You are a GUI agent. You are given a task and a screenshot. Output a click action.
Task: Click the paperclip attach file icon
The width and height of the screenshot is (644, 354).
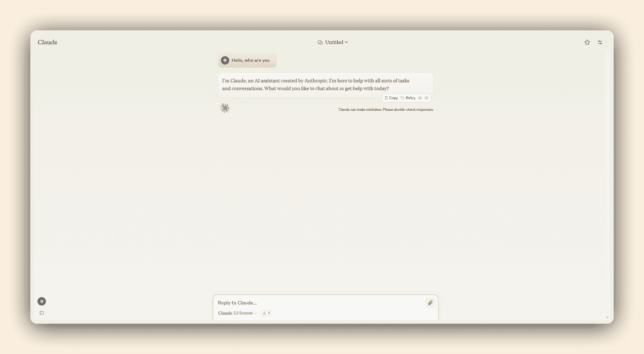pos(430,303)
